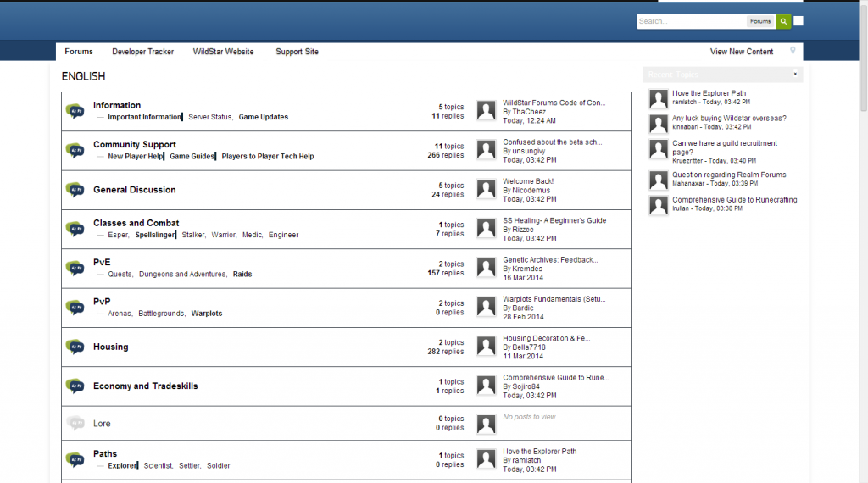Open the Paths forum
The image size is (868, 483).
(105, 453)
